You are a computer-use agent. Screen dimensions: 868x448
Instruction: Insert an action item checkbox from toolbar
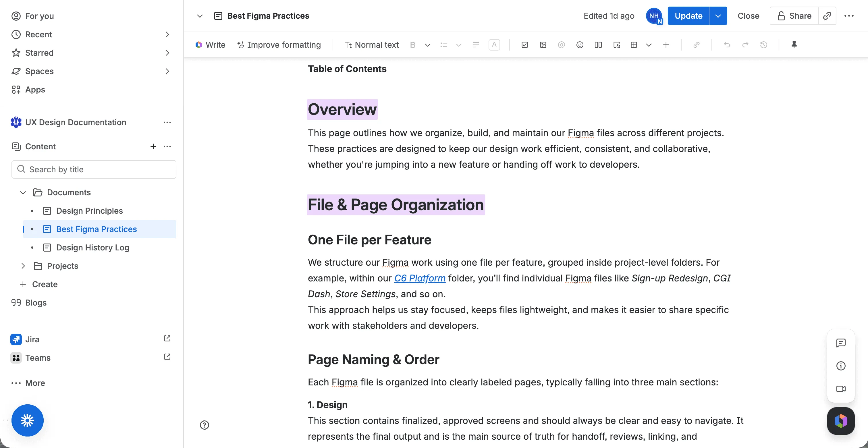coord(525,45)
